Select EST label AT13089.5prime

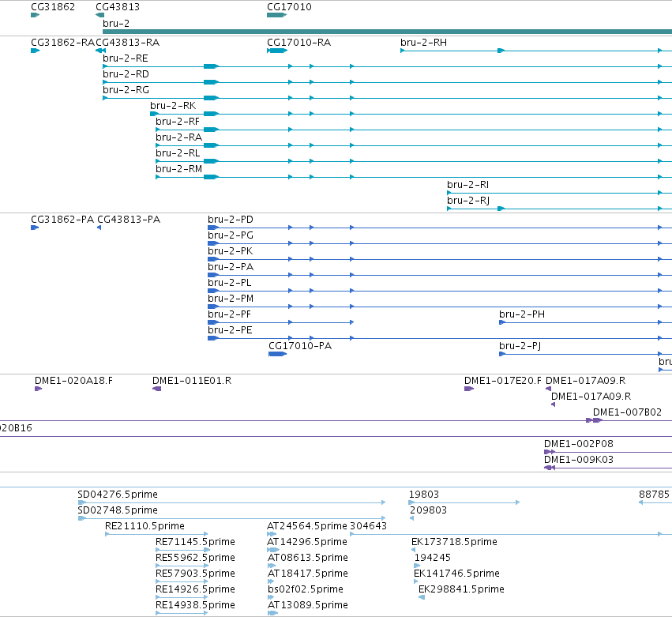[x=308, y=605]
